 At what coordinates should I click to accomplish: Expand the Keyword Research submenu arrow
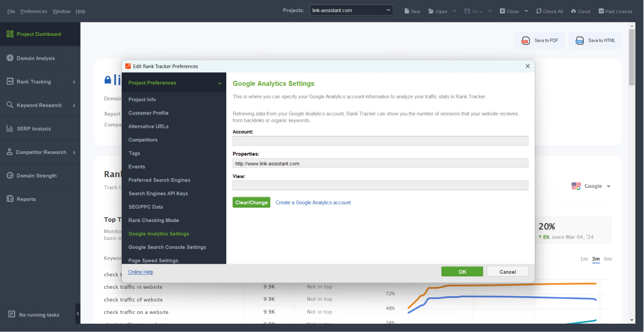[74, 106]
